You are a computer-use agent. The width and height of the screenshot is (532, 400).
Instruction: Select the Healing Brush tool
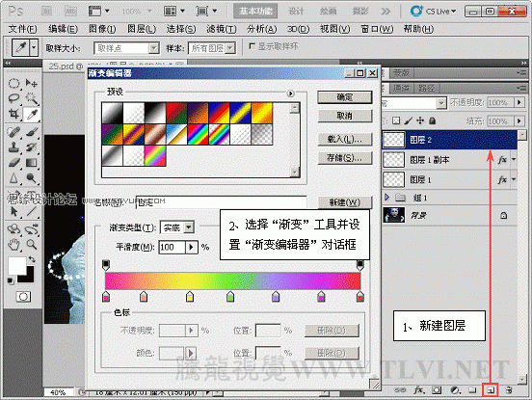13,132
